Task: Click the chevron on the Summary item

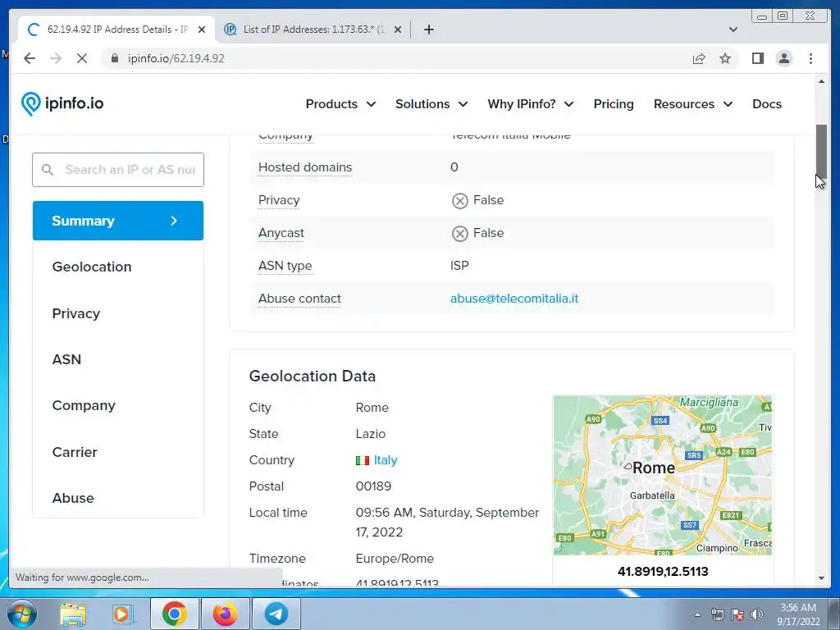Action: 174,221
